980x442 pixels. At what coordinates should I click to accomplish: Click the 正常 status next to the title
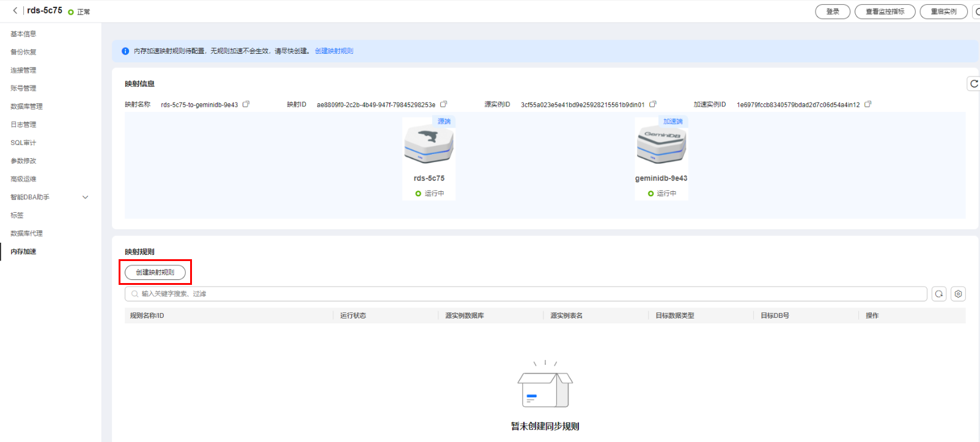point(79,12)
